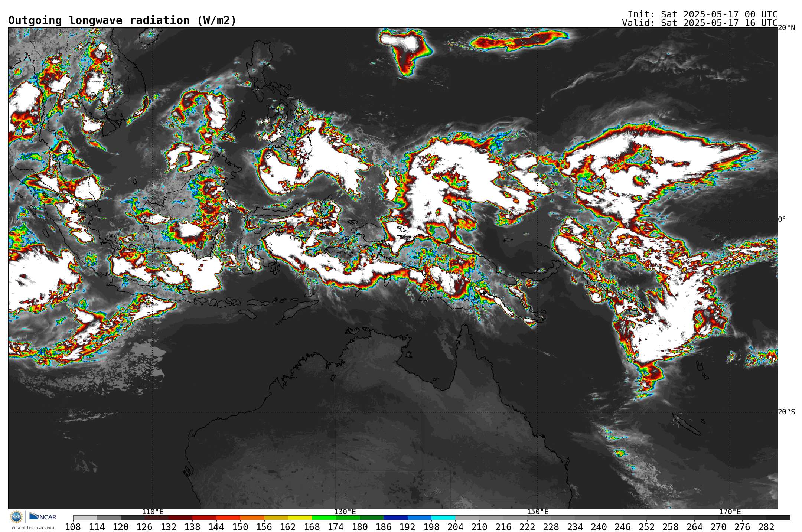Click the NSF logo
The height and width of the screenshot is (532, 802).
click(16, 517)
